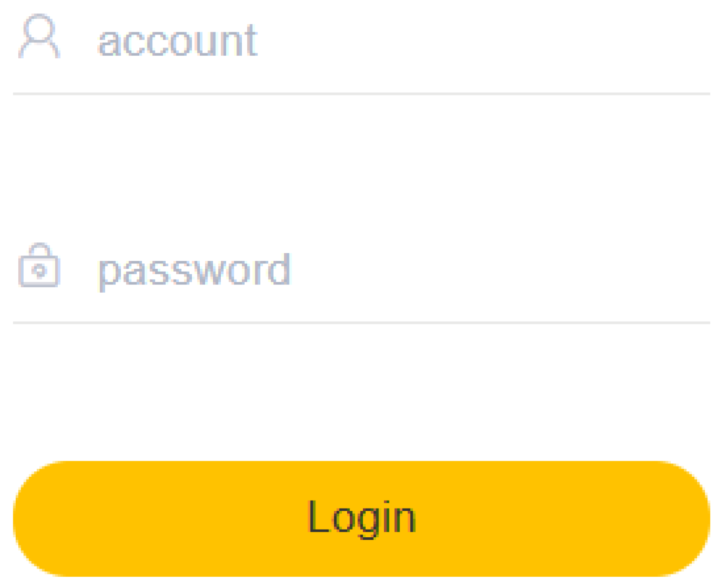
Task: Activate the secret passcode entry field
Action: tap(361, 269)
